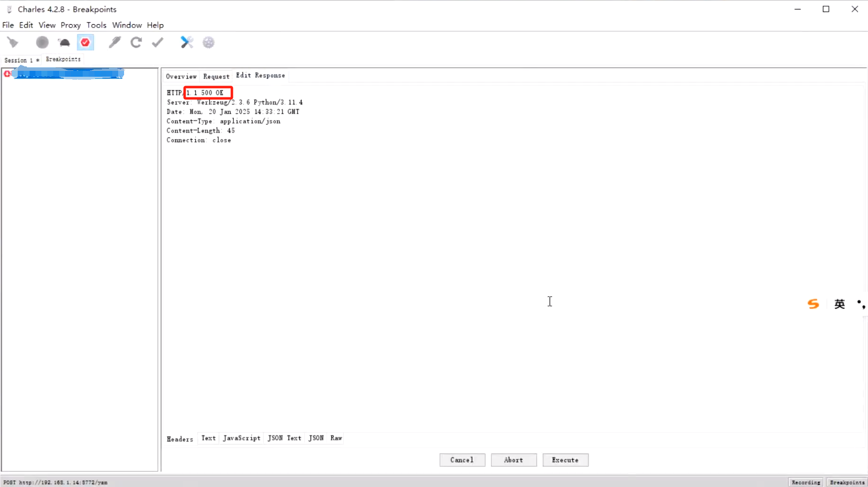Click the Content-Type application/json line
Screen dimensions: 868x487
(x=224, y=121)
